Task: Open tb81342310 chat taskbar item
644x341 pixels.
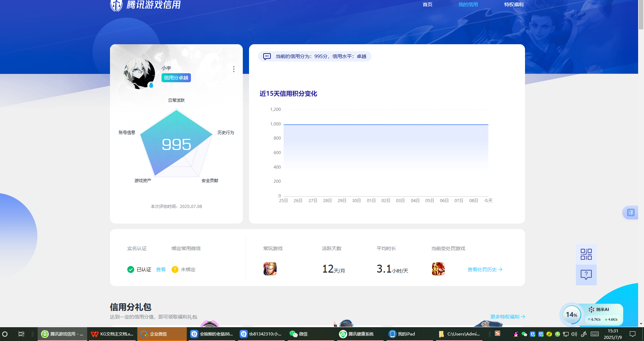Action: pos(261,334)
